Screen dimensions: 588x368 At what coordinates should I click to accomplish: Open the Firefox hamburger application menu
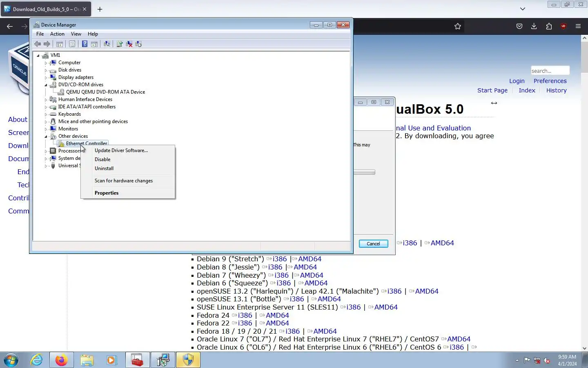(x=578, y=26)
